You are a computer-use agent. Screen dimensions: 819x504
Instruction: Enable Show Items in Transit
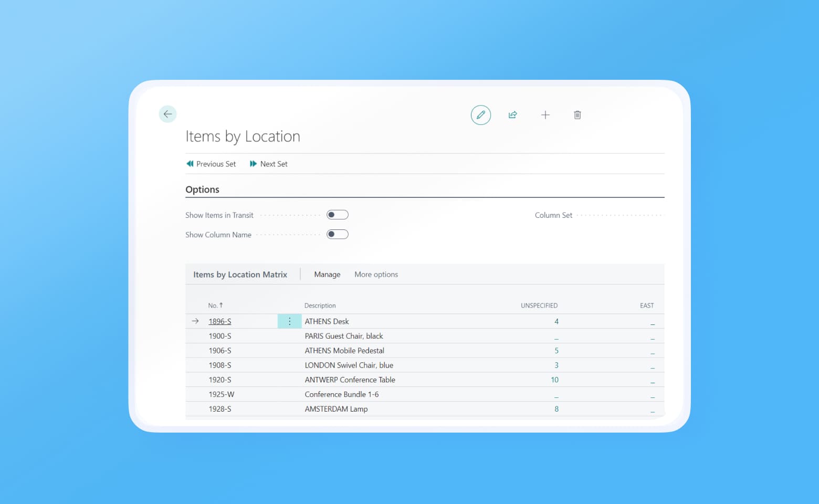tap(338, 215)
